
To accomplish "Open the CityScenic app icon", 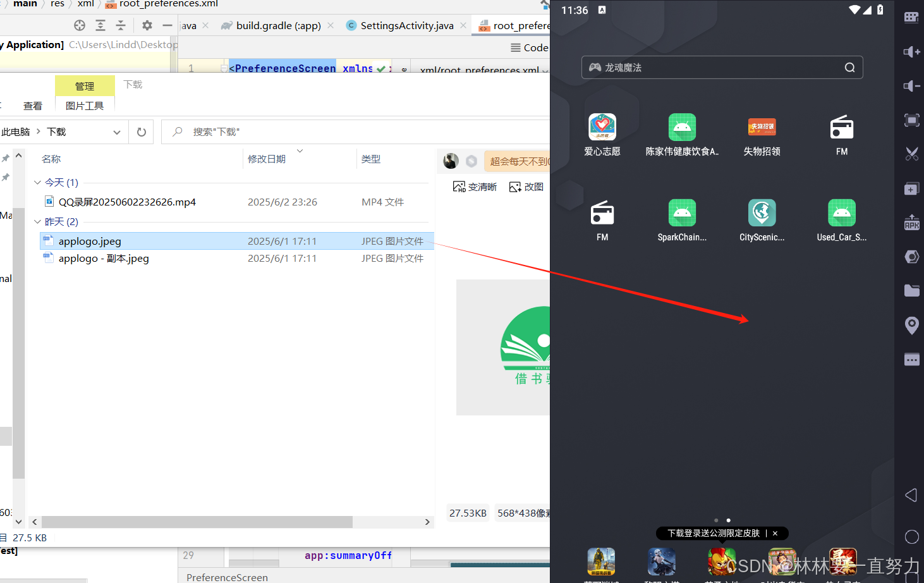I will (x=762, y=213).
